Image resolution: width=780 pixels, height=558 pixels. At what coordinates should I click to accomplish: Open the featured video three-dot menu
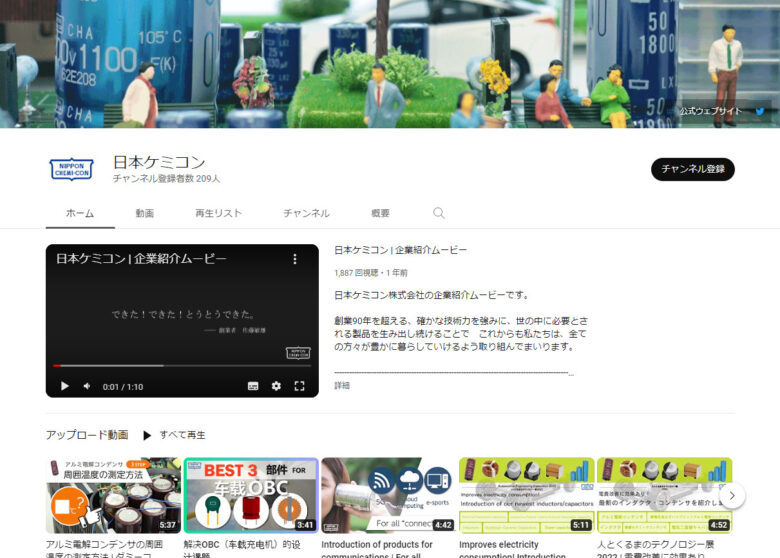click(x=294, y=259)
